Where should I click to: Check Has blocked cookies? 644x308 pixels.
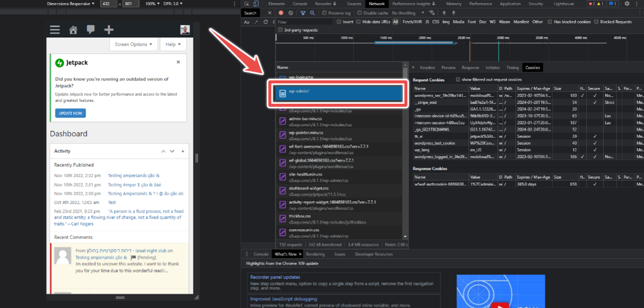(x=550, y=22)
